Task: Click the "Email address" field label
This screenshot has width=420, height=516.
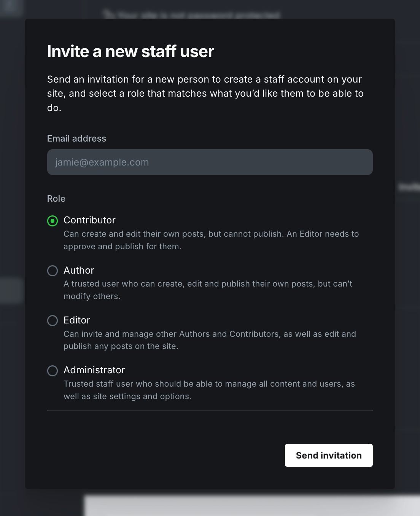Action: point(76,139)
